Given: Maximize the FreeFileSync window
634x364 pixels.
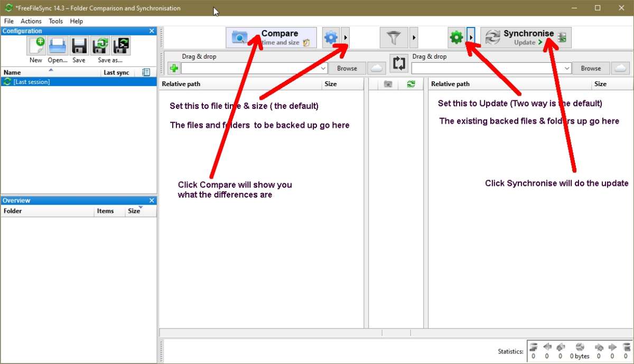Looking at the screenshot, I should pos(598,8).
